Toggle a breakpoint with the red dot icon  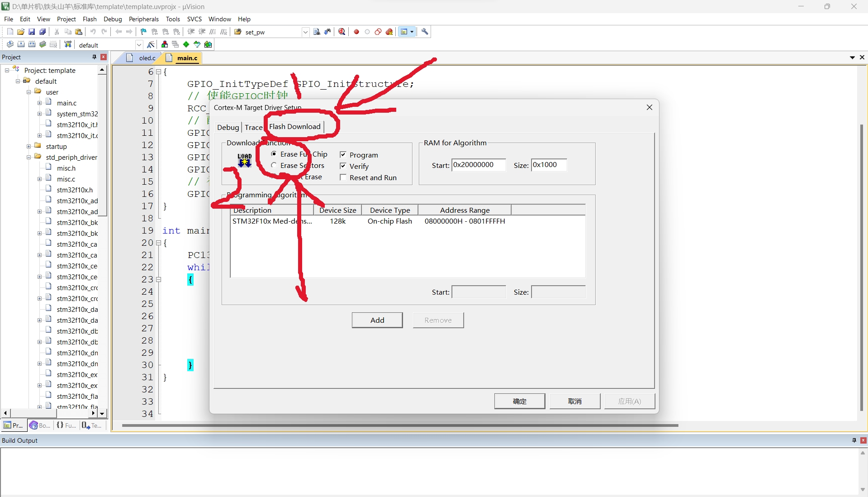[356, 32]
